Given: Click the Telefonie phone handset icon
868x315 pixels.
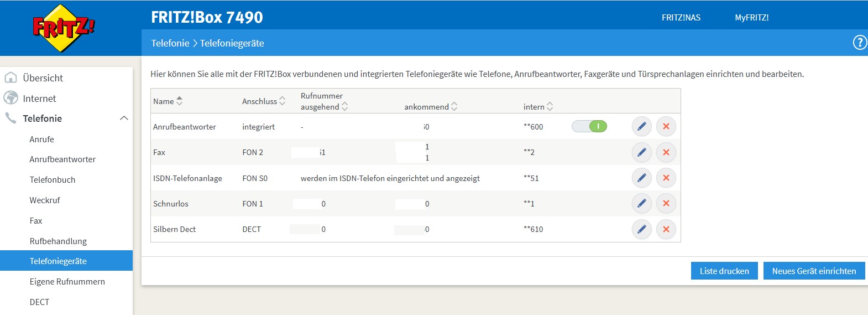Looking at the screenshot, I should pos(11,118).
